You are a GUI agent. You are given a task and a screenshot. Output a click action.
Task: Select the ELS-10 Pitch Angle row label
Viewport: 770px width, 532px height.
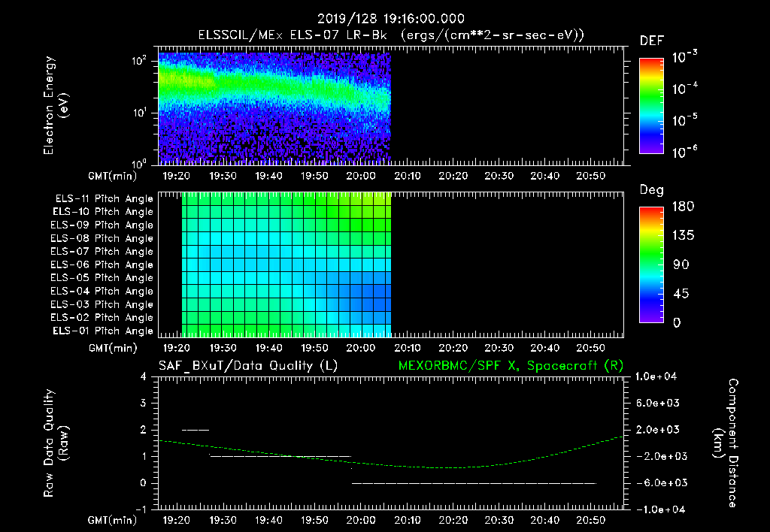[102, 212]
